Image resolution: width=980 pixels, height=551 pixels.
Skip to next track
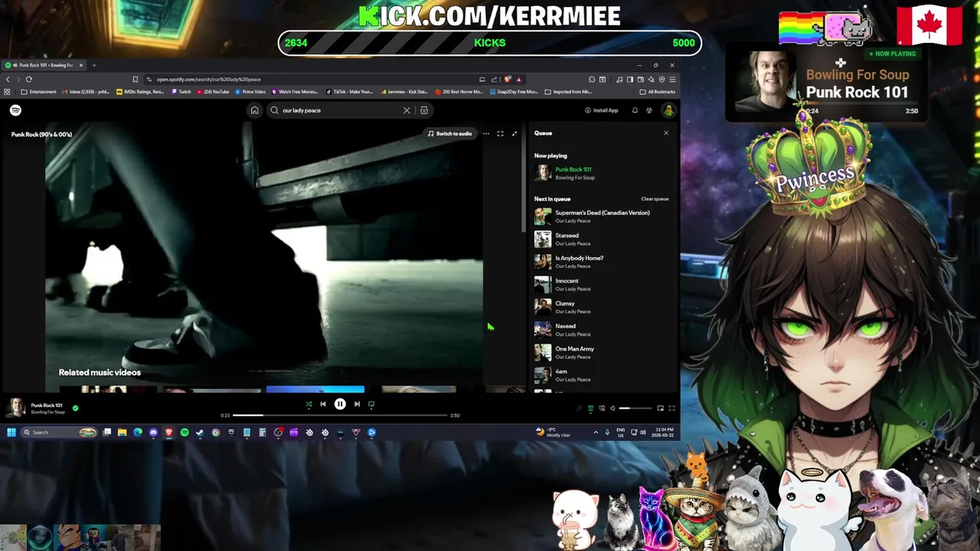tap(357, 404)
